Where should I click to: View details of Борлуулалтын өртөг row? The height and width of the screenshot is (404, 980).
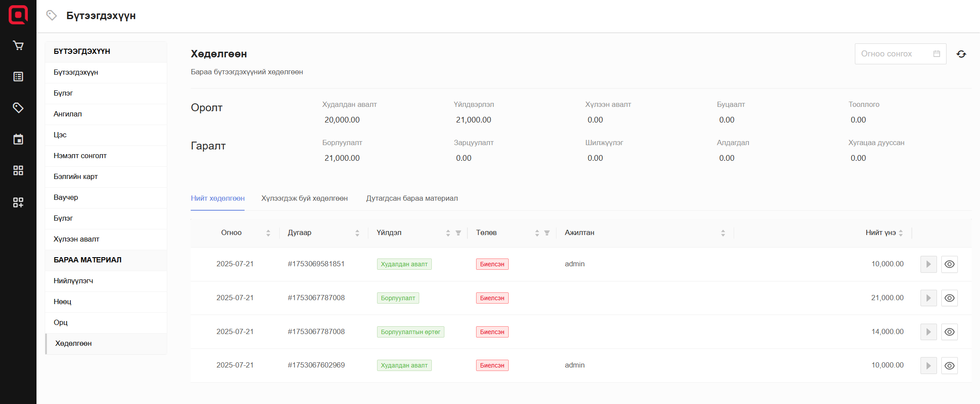(949, 332)
